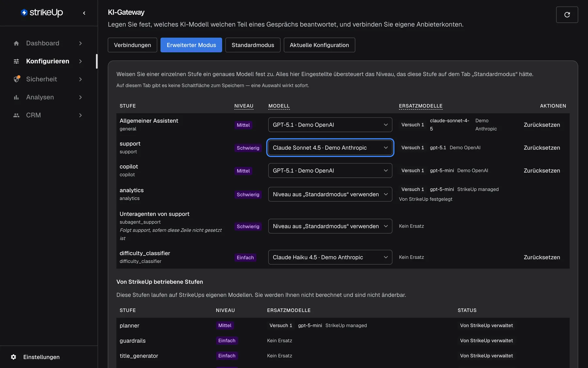
Task: Open Einstellungen in the sidebar
Action: pos(41,357)
